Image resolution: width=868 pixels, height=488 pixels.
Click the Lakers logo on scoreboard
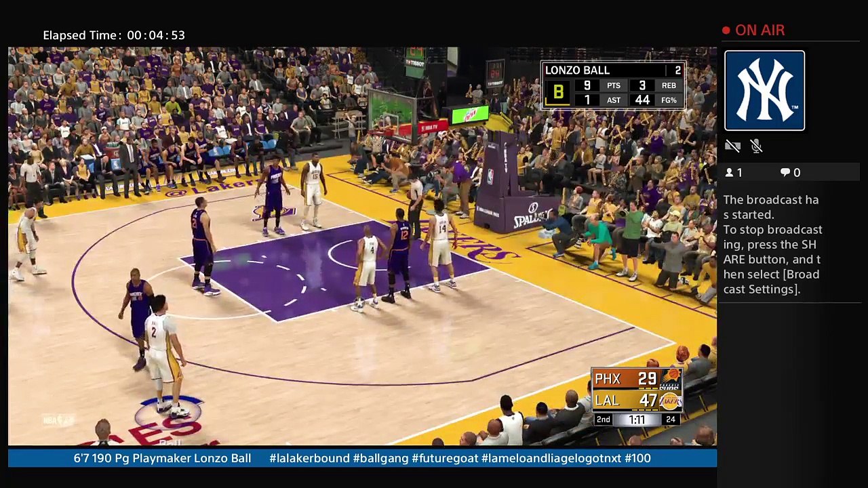tap(671, 401)
